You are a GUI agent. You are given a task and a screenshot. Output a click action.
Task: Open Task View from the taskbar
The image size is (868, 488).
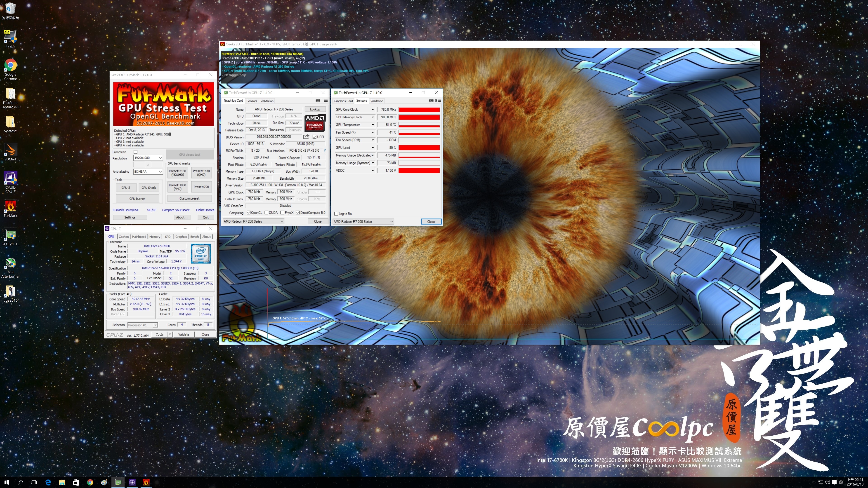point(34,482)
